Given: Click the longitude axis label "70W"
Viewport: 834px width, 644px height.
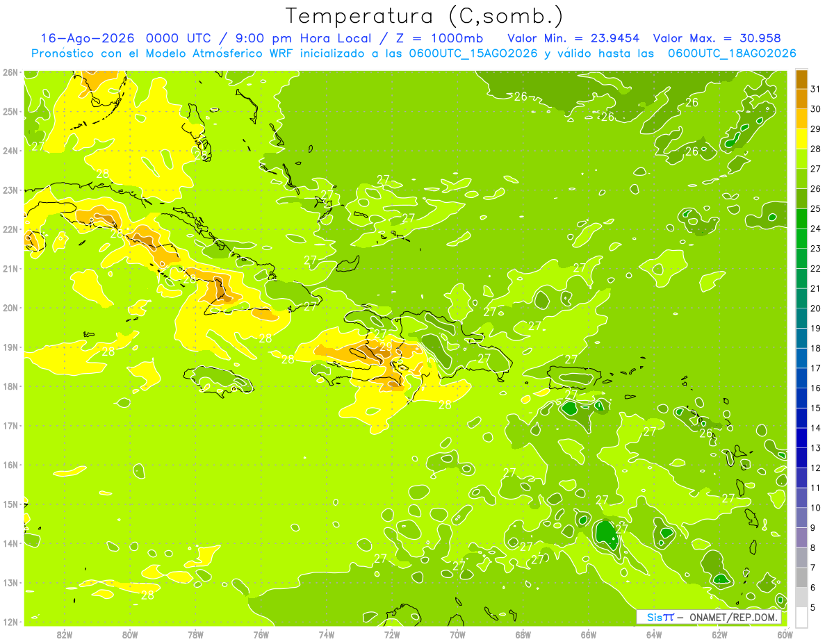Looking at the screenshot, I should coord(457,634).
